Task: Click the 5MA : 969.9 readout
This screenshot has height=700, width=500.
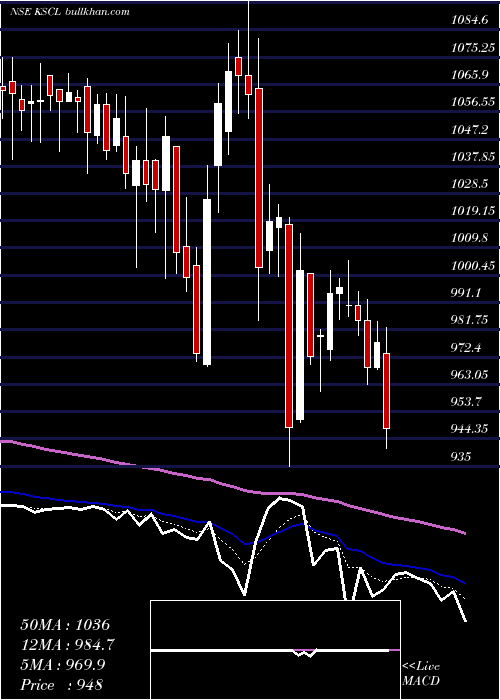Action: [x=63, y=665]
